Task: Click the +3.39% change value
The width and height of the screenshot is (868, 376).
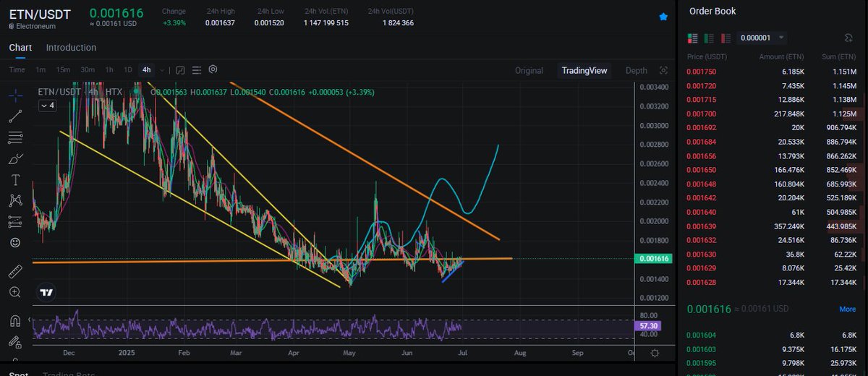Action: pos(174,23)
